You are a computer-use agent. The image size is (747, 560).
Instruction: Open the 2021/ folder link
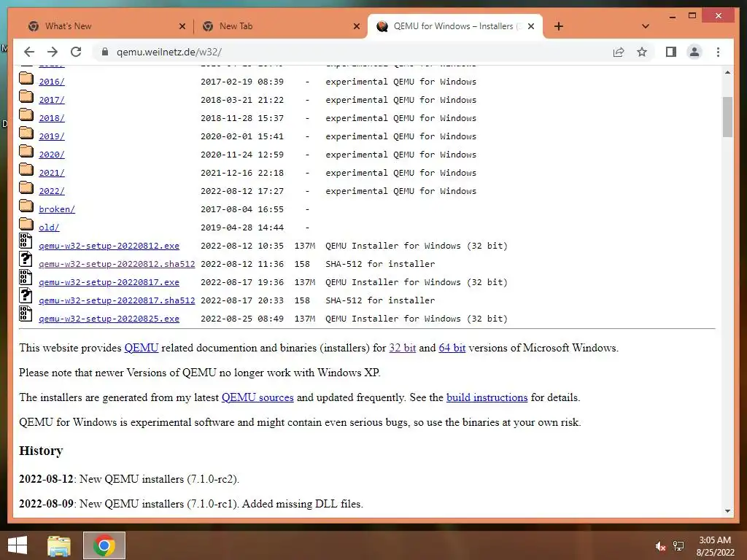[52, 173]
